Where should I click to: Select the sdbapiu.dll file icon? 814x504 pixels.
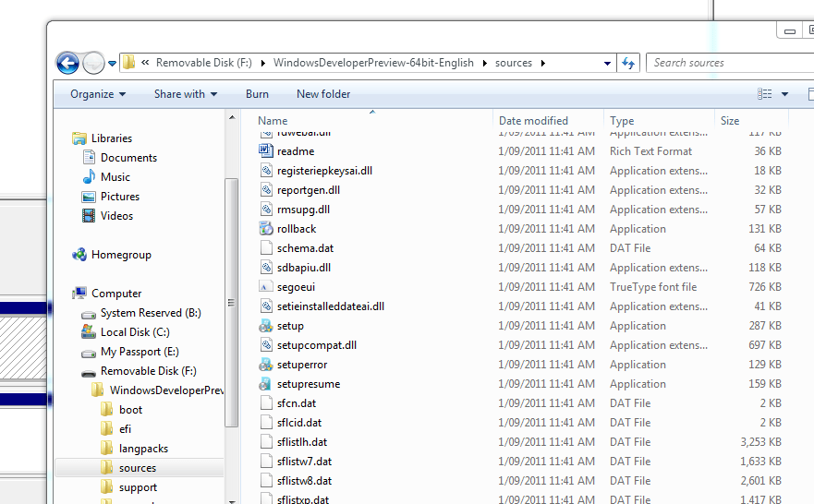[x=266, y=267]
